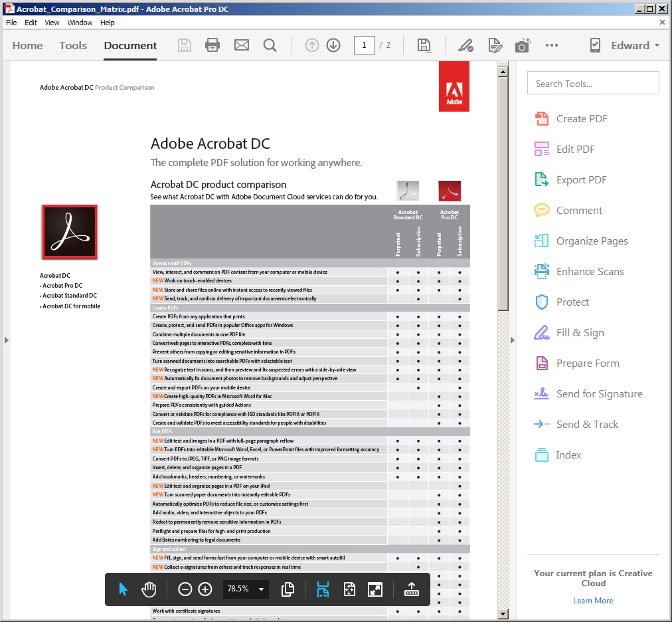Go to previous page up-arrow icon
This screenshot has width=672, height=622.
point(312,45)
